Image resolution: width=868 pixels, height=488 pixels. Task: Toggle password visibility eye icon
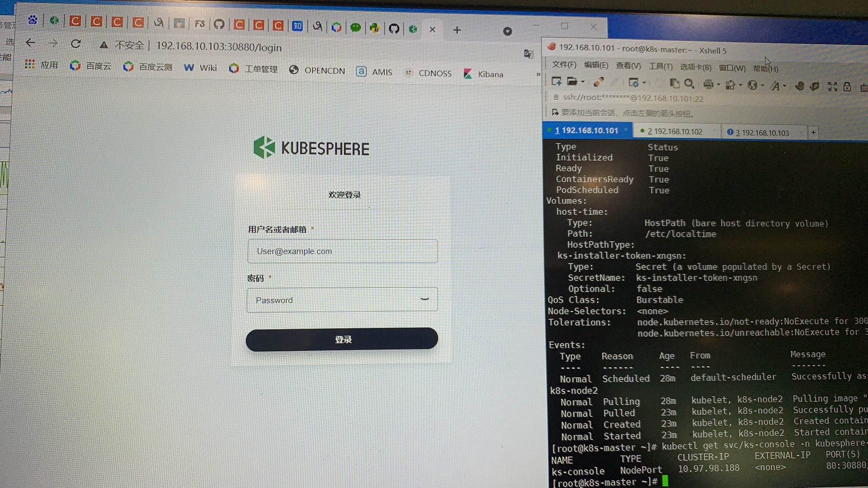[425, 299]
